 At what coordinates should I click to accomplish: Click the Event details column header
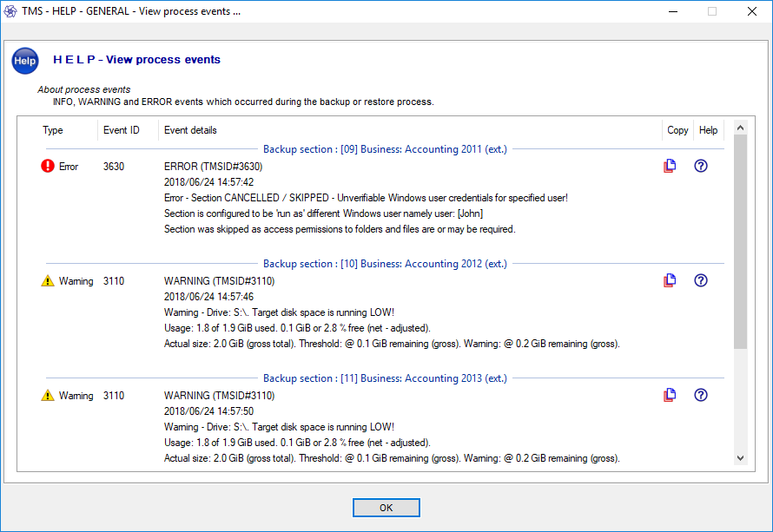click(x=190, y=130)
